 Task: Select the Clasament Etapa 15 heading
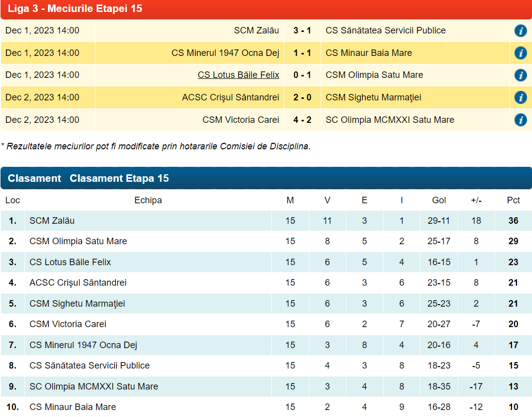pos(119,178)
